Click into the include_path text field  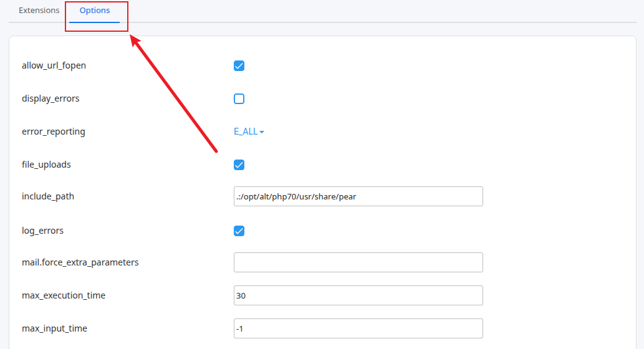coord(358,196)
